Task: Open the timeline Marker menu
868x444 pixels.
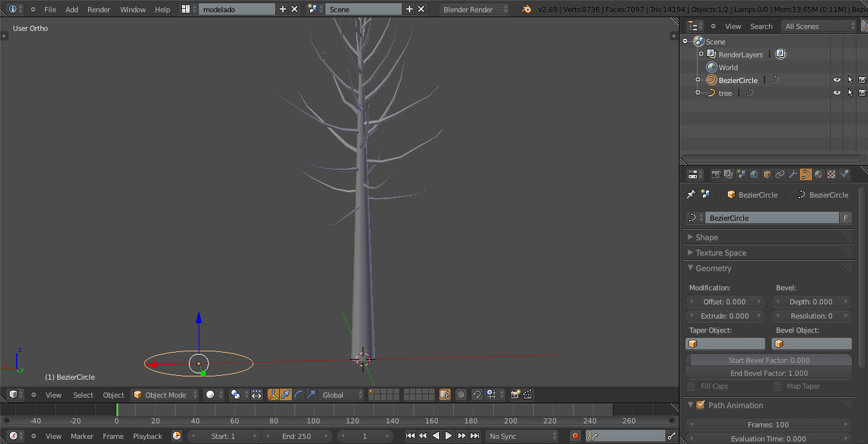Action: pyautogui.click(x=82, y=436)
